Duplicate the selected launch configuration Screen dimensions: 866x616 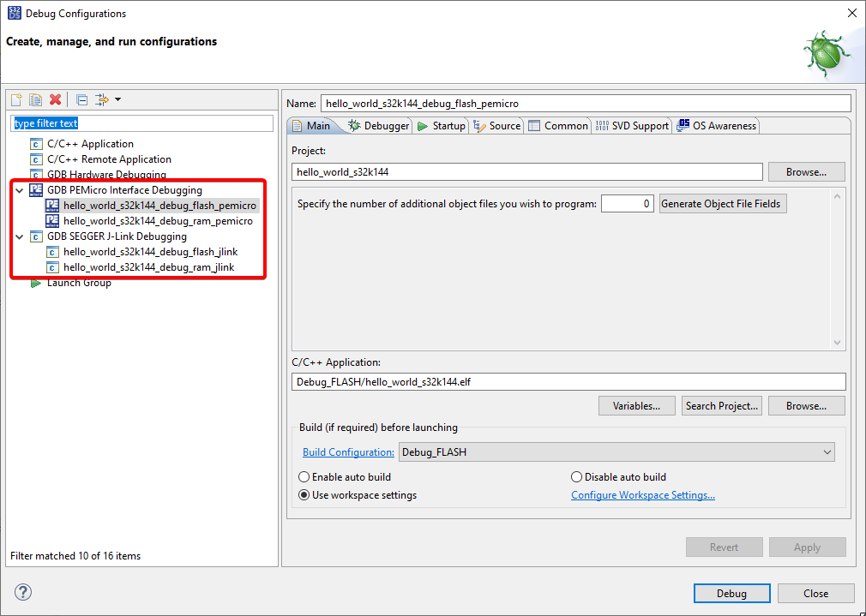35,99
